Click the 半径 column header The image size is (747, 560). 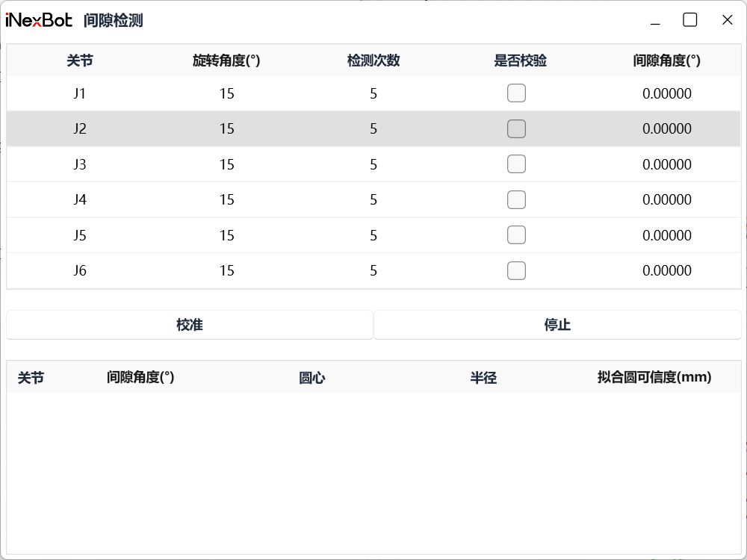pyautogui.click(x=483, y=378)
